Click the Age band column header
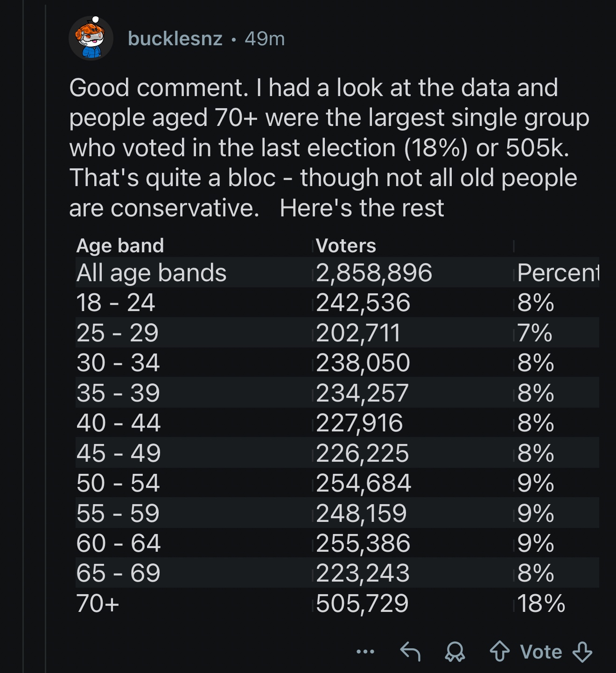The image size is (616, 673). tap(120, 245)
